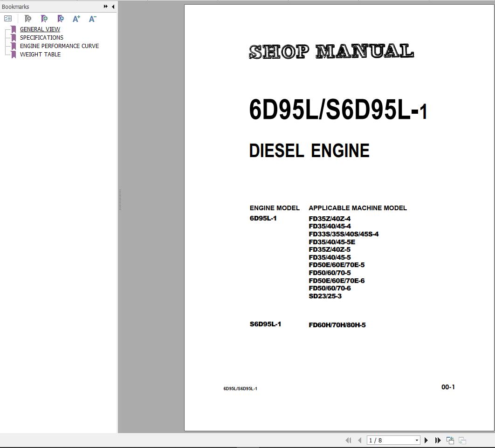Screen dimensions: 495x448
Task: Click machine model FD35Z/40Z-5
Action: click(330, 249)
